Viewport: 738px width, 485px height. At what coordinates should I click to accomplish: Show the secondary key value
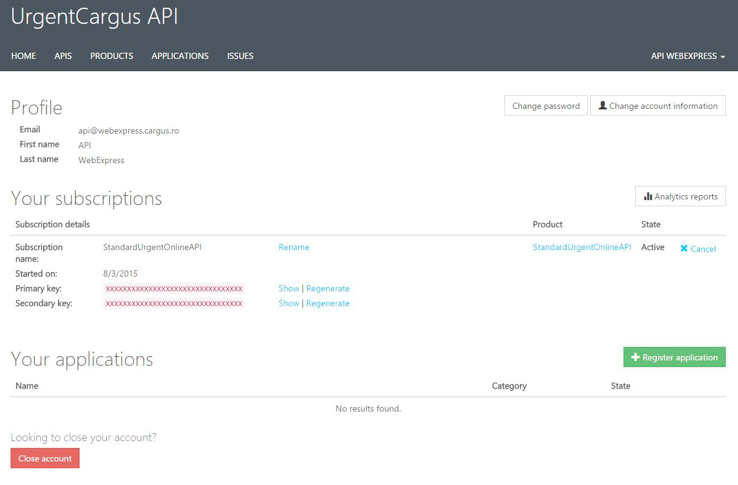[x=288, y=303]
